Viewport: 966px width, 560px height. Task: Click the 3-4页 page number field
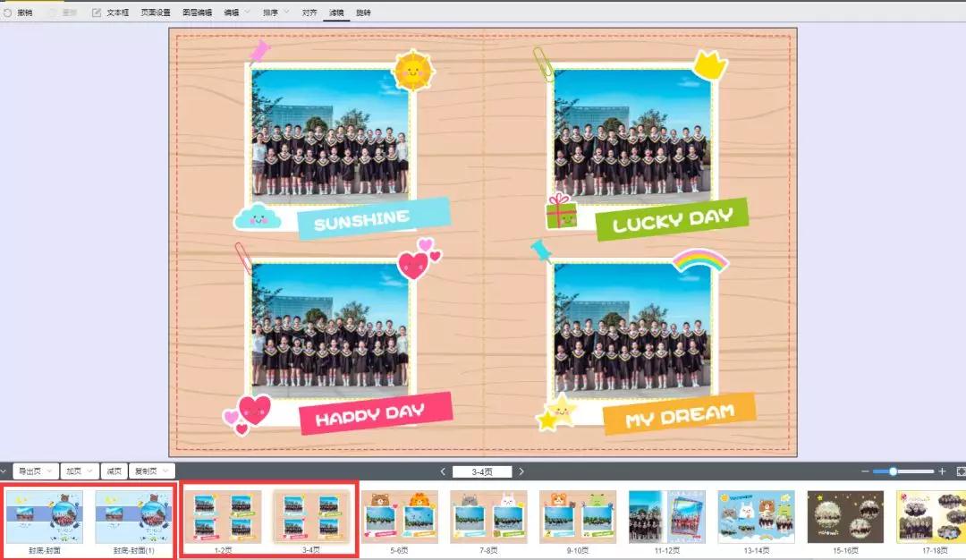coord(482,472)
